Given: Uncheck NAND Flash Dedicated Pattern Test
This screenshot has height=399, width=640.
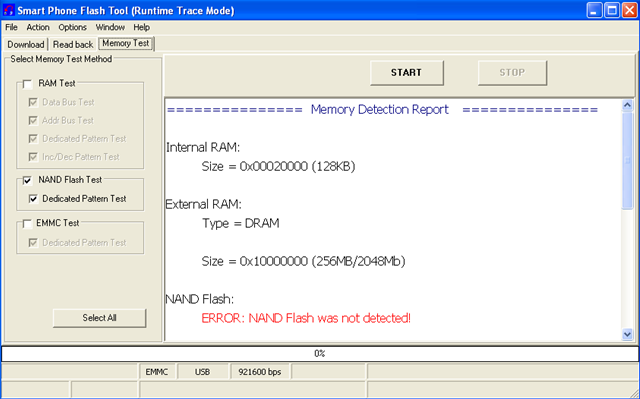Looking at the screenshot, I should click(x=33, y=199).
